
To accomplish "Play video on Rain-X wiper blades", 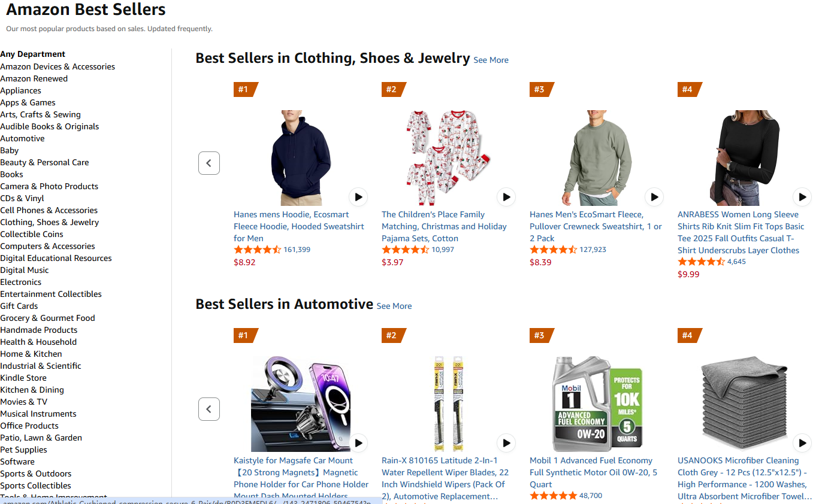I will pos(506,443).
